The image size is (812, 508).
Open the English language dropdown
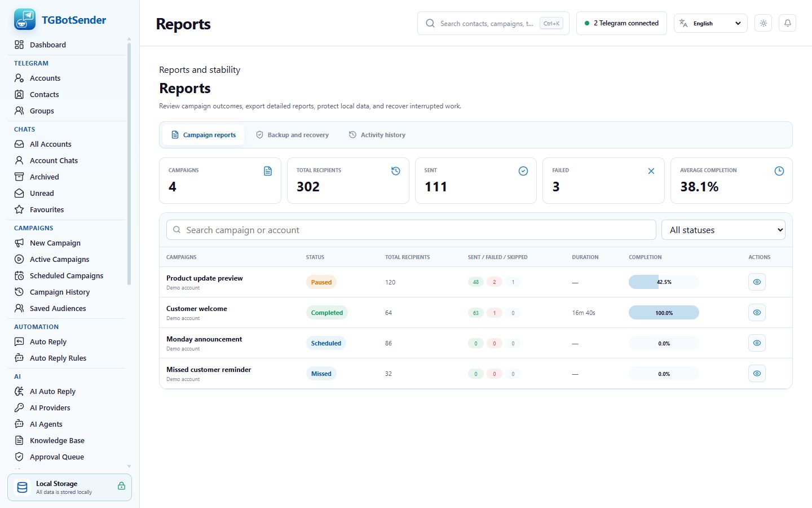coord(710,23)
